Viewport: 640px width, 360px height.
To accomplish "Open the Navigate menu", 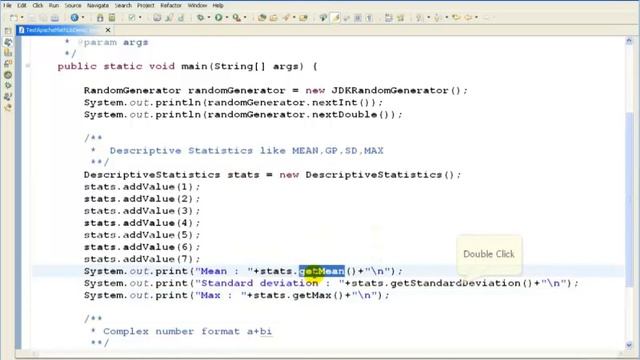I will click(98, 5).
